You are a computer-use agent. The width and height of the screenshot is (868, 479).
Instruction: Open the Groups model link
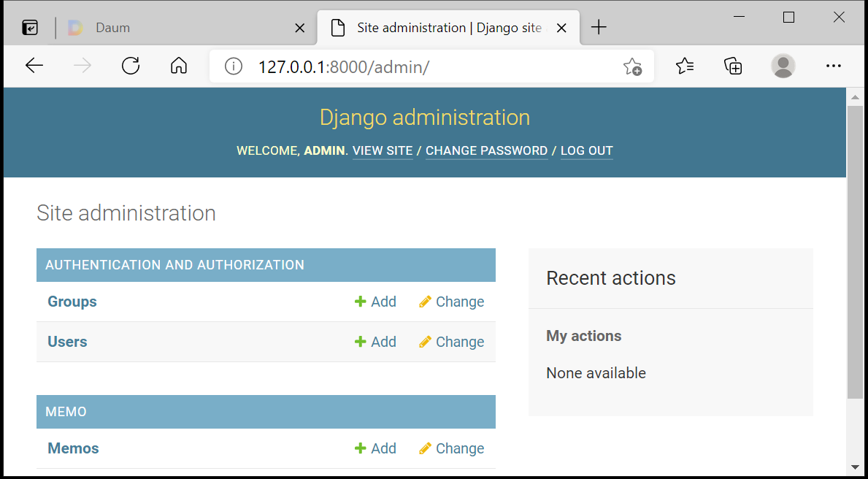click(x=72, y=302)
